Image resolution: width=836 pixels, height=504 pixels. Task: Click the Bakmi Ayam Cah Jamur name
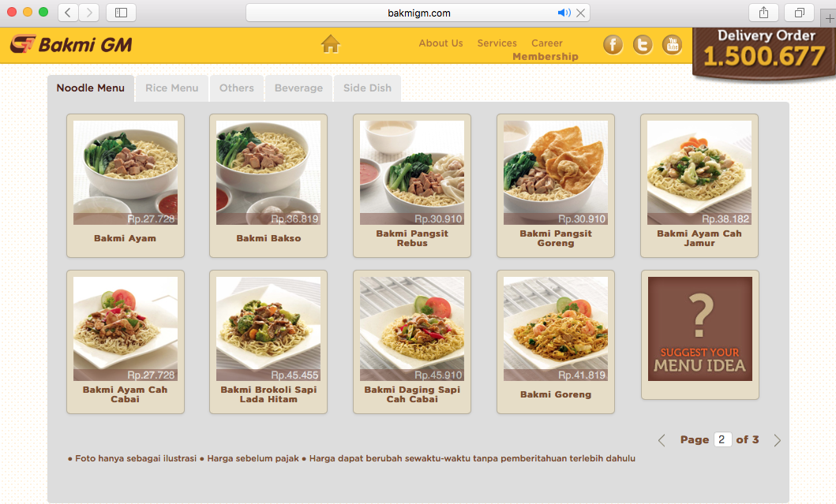click(x=699, y=238)
